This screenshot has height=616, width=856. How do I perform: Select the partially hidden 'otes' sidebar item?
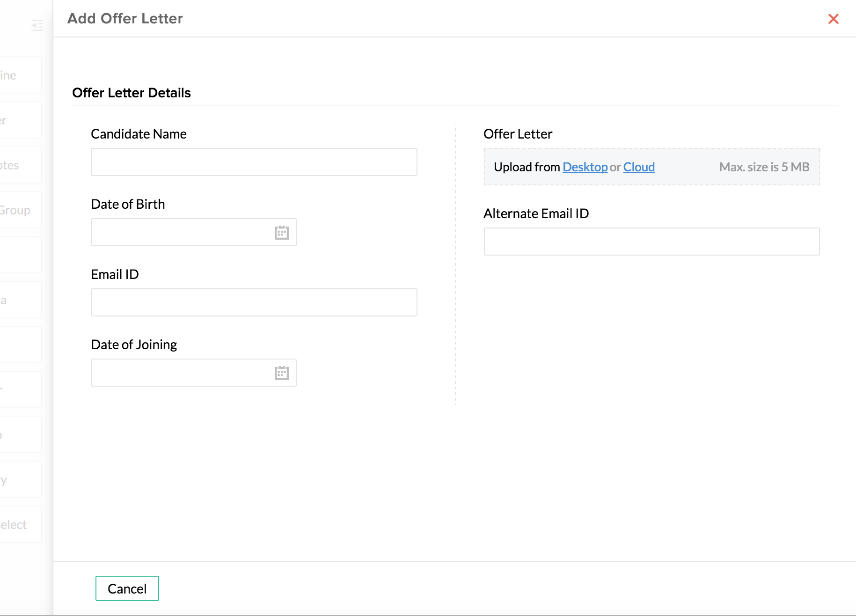(x=11, y=165)
